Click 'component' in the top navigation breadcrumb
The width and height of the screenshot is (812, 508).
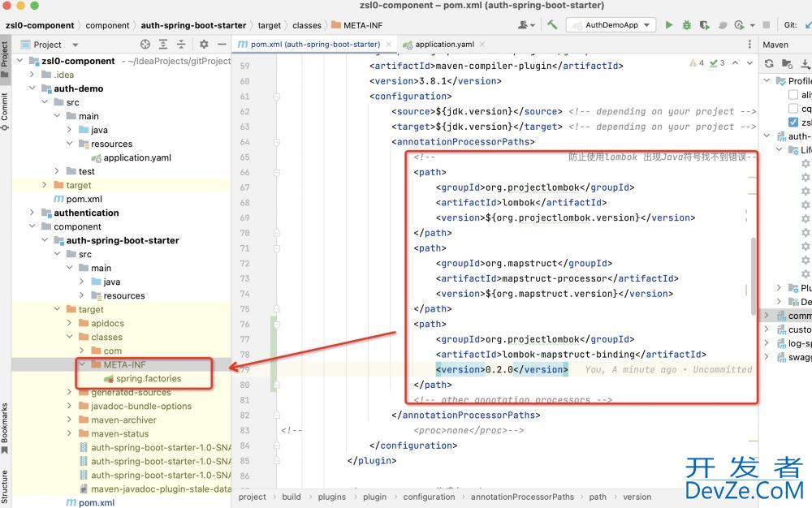pyautogui.click(x=107, y=25)
